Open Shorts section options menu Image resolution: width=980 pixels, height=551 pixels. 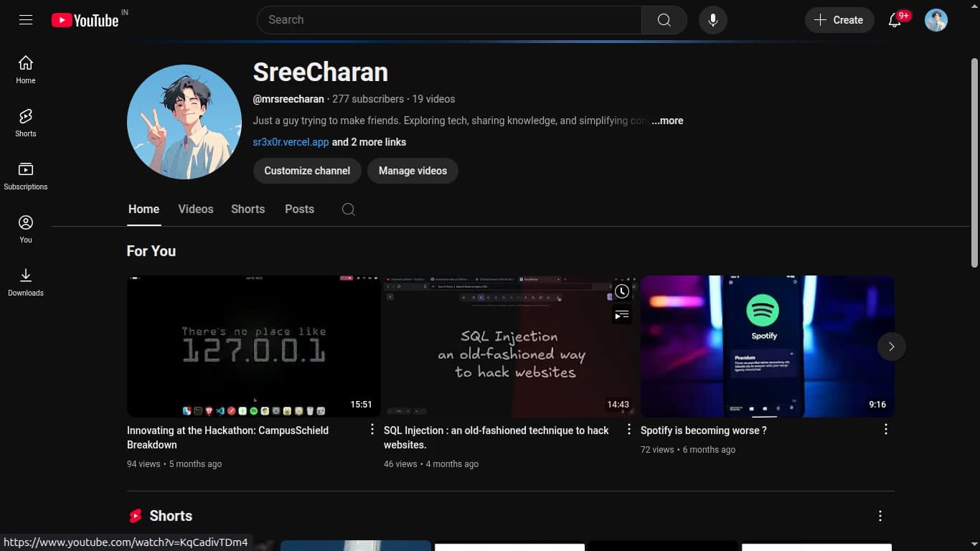coord(880,516)
